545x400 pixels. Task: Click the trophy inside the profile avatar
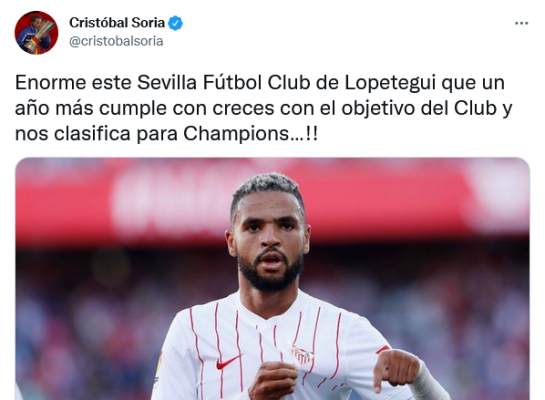pyautogui.click(x=45, y=32)
